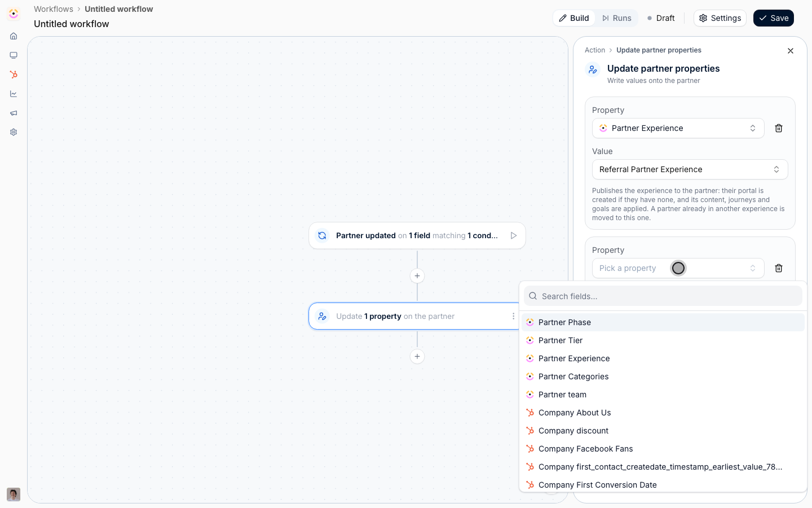Close the Update partner properties panel
Viewport: 812px width, 508px height.
tap(791, 51)
